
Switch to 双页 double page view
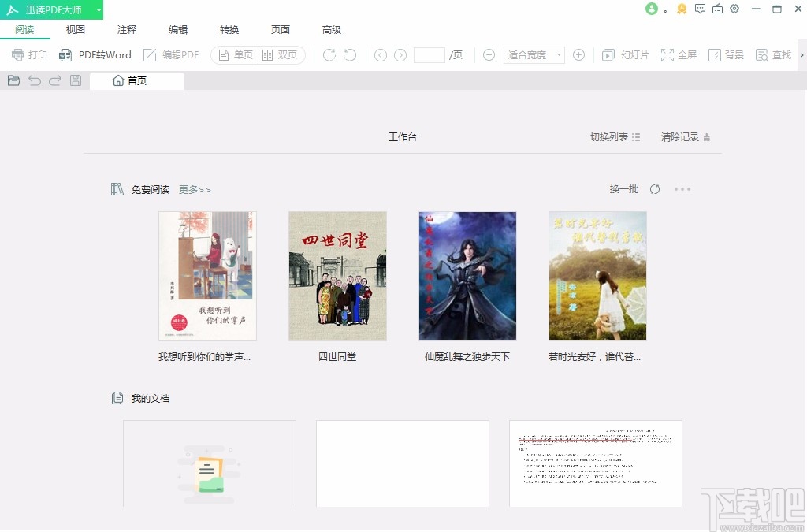click(x=279, y=54)
